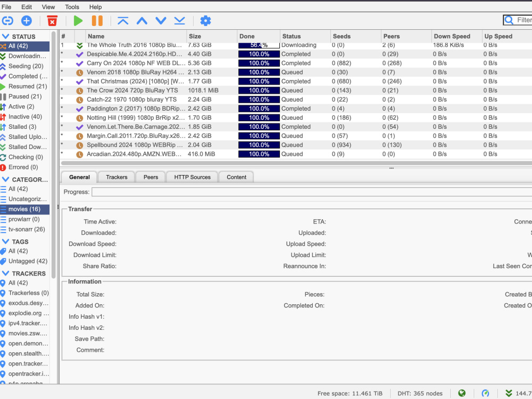Select the movies (16) category
Image resolution: width=532 pixels, height=399 pixels.
(x=25, y=209)
